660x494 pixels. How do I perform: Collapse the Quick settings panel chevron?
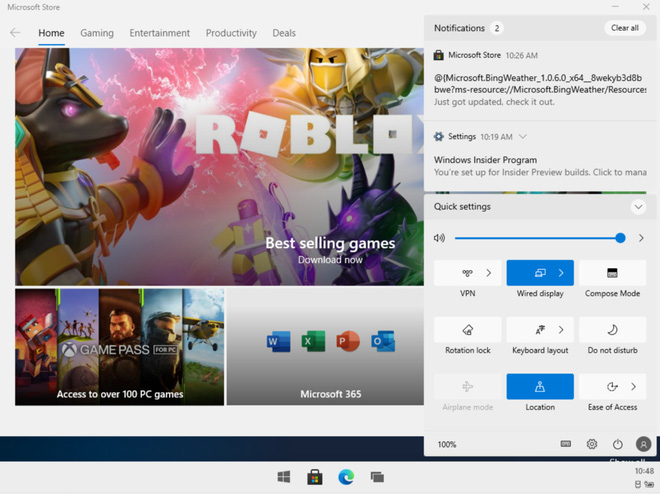[x=639, y=207]
